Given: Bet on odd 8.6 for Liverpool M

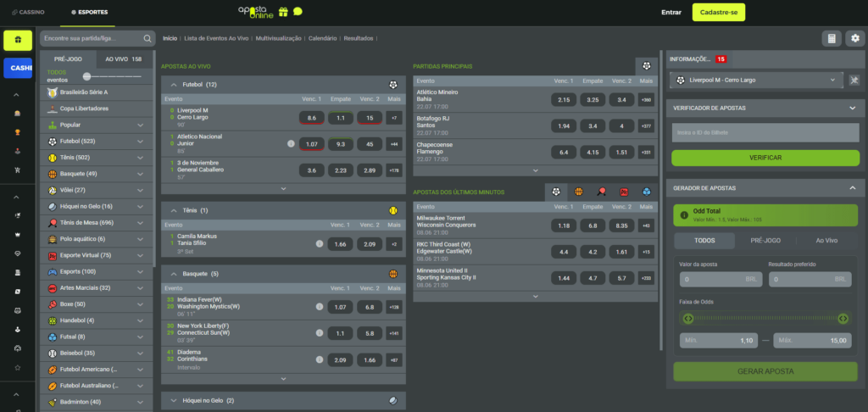Looking at the screenshot, I should point(312,118).
